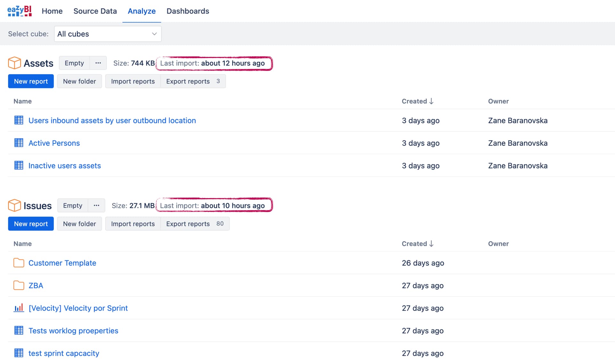Click Owner column header in Issues table

[x=498, y=244]
